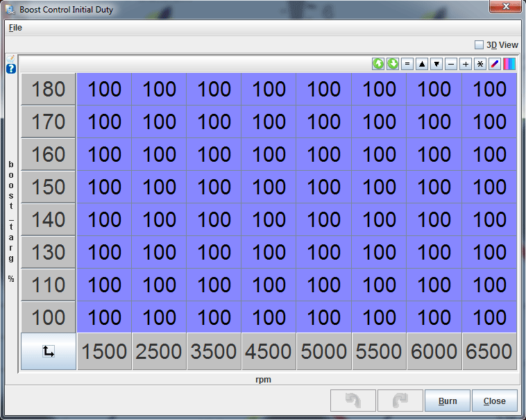
Task: Click the equals 'set to value' icon
Action: point(407,64)
